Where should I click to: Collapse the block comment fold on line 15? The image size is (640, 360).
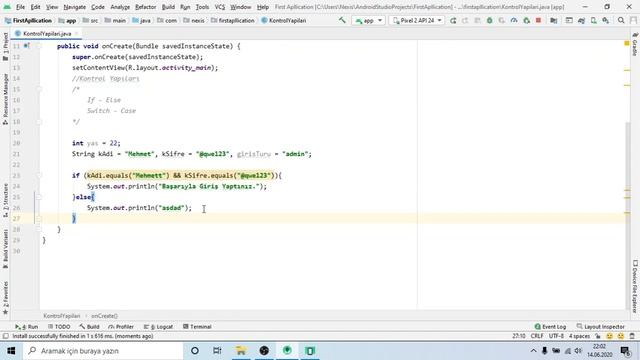39,89
